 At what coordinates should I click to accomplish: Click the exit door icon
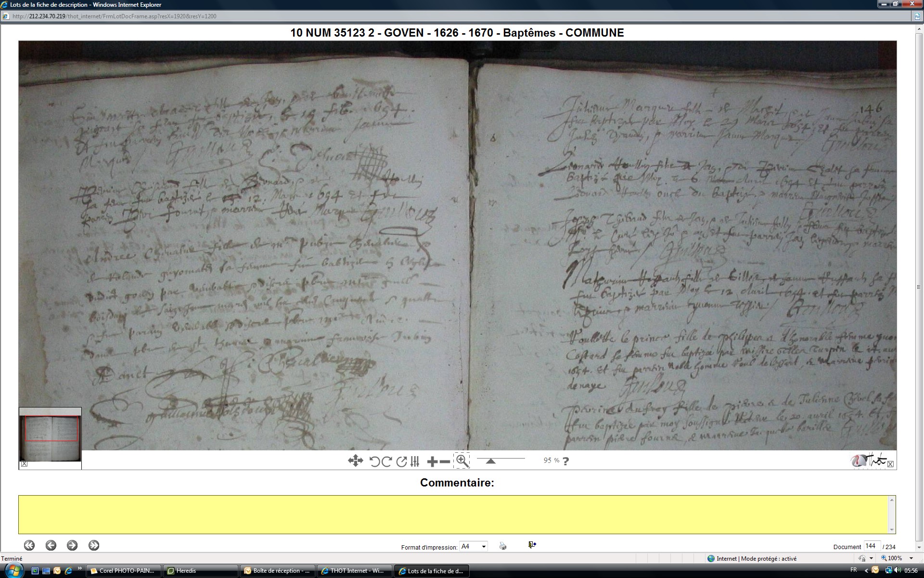pos(532,545)
